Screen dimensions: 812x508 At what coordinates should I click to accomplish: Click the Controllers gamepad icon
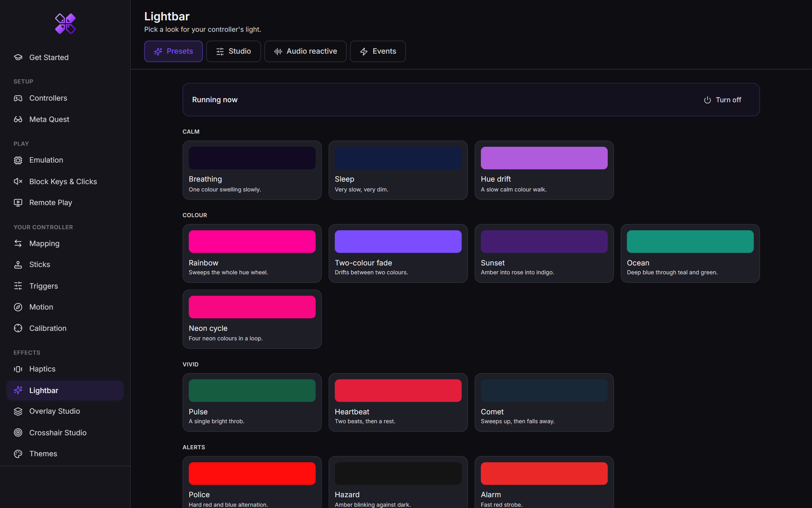[18, 98]
